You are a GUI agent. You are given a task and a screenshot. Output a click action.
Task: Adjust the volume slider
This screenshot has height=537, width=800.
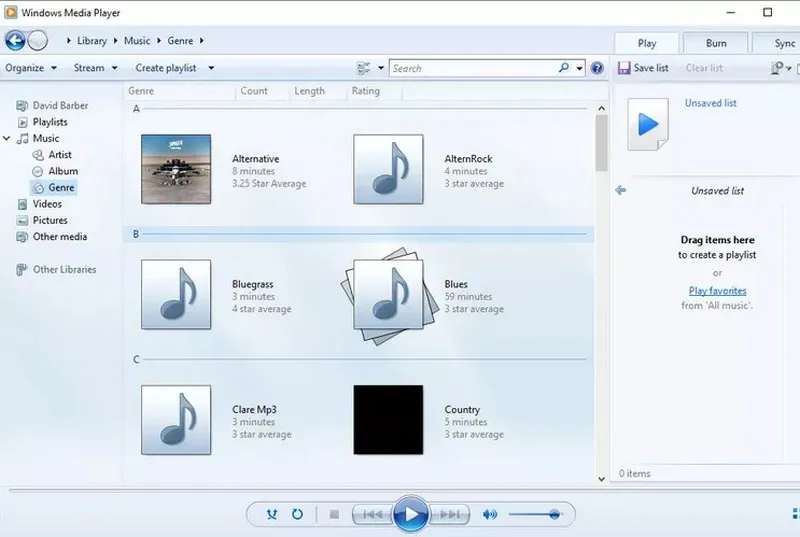click(x=553, y=514)
